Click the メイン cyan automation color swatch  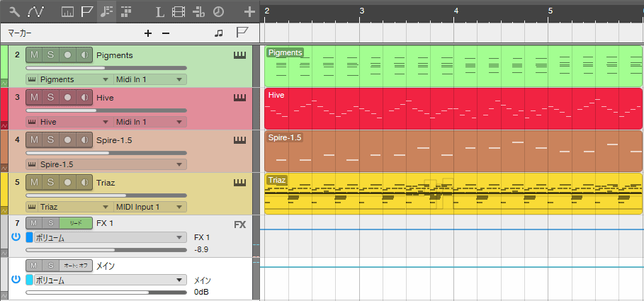(30, 280)
